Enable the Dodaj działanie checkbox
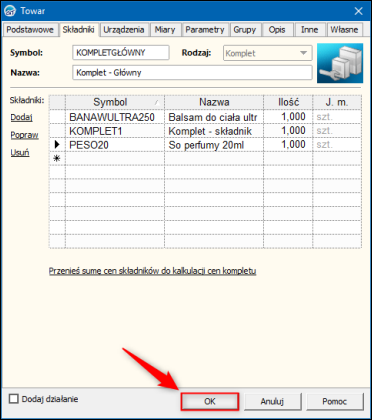Viewport: 372px width, 420px height. (14, 399)
